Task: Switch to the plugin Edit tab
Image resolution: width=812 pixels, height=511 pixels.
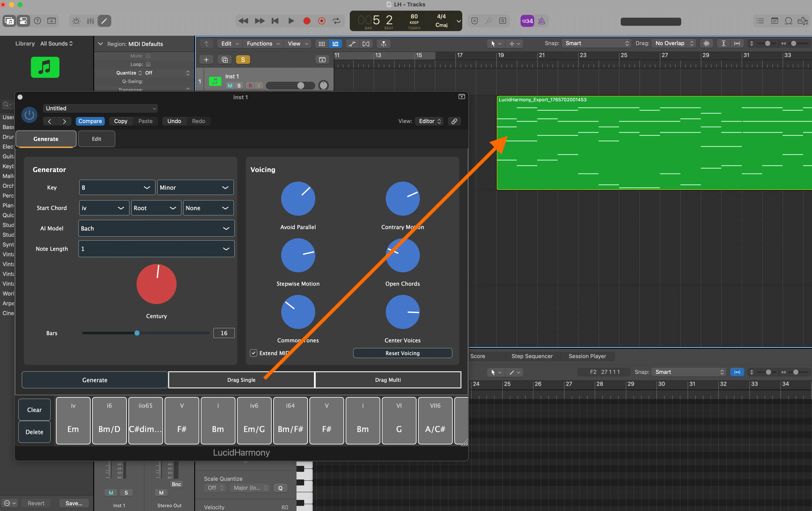Action: (x=96, y=139)
